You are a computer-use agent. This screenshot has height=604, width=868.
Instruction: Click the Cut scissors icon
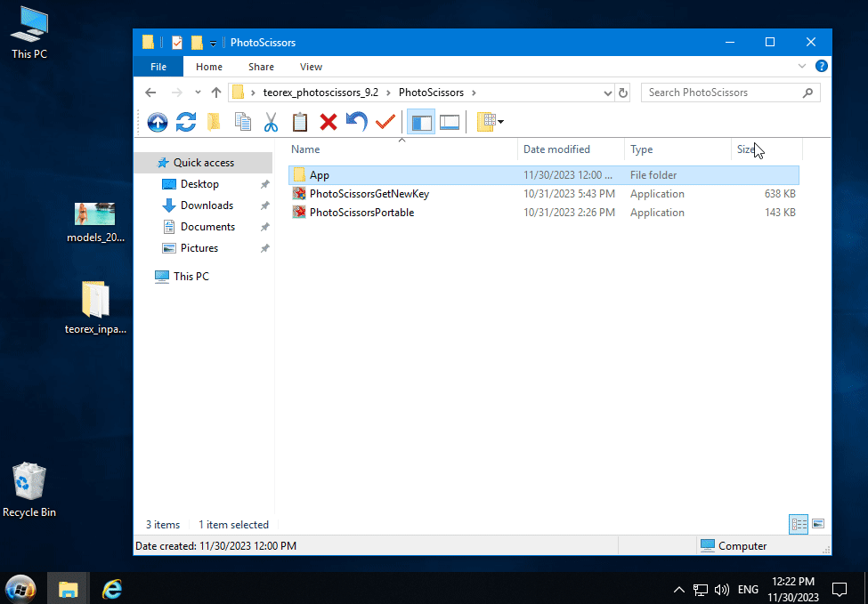271,122
